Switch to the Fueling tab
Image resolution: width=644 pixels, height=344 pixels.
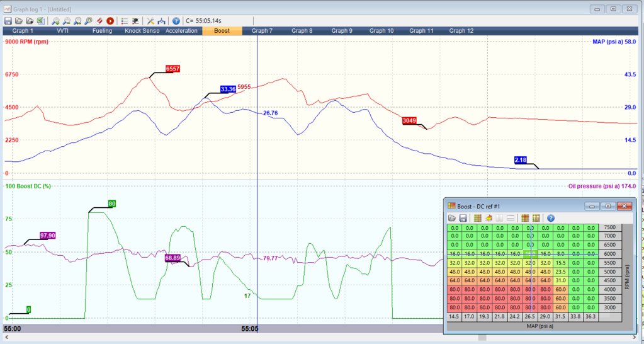tap(102, 31)
